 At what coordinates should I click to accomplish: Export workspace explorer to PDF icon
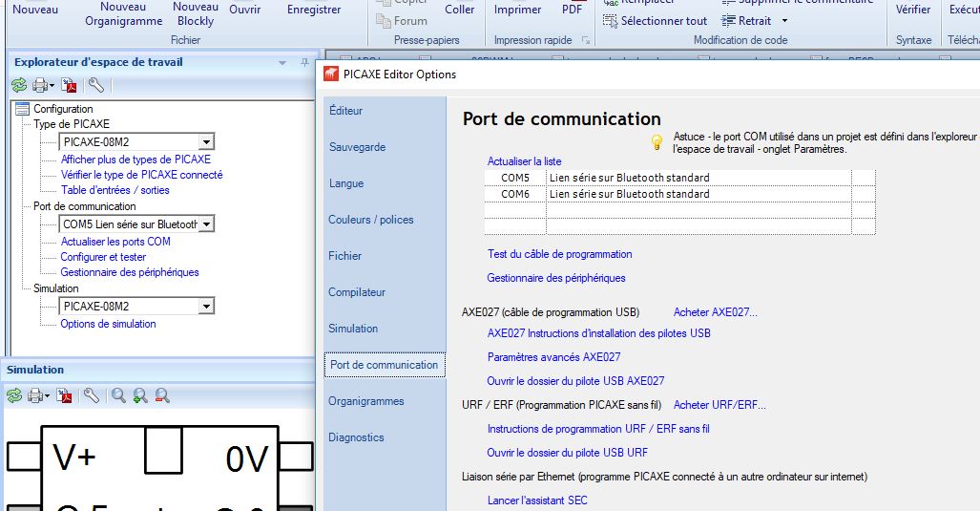[x=69, y=85]
